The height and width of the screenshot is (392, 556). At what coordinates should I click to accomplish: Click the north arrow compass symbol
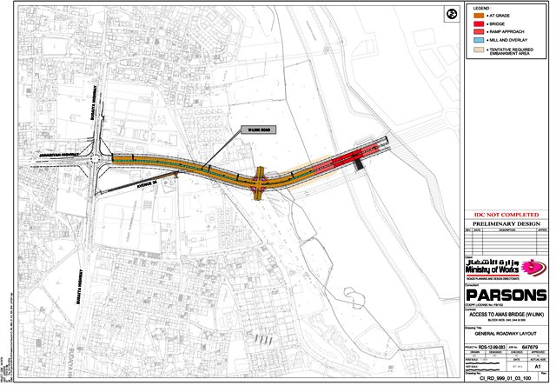click(451, 14)
